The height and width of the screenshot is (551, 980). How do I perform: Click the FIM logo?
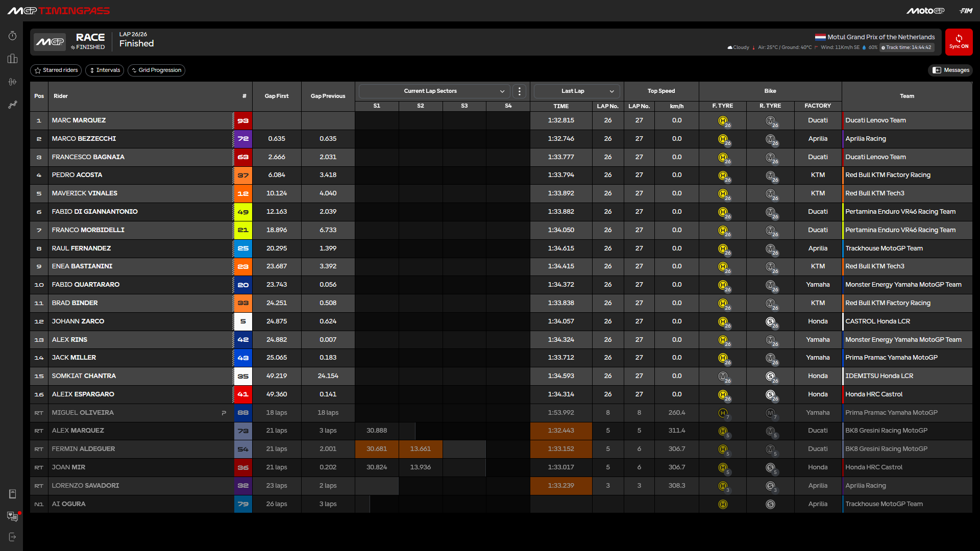(x=966, y=11)
